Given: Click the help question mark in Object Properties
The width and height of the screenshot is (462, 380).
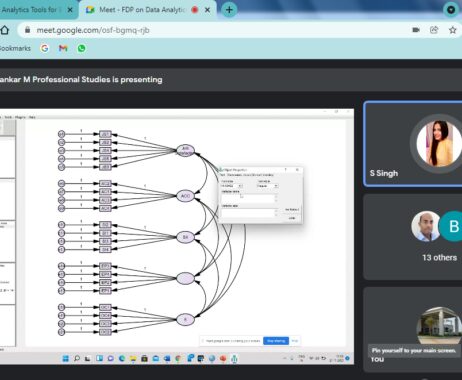Looking at the screenshot, I should click(285, 170).
